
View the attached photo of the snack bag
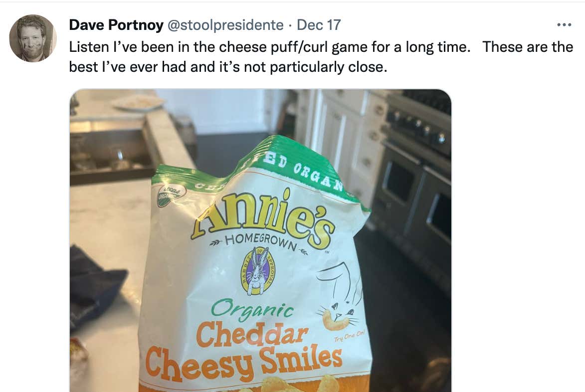tap(261, 239)
